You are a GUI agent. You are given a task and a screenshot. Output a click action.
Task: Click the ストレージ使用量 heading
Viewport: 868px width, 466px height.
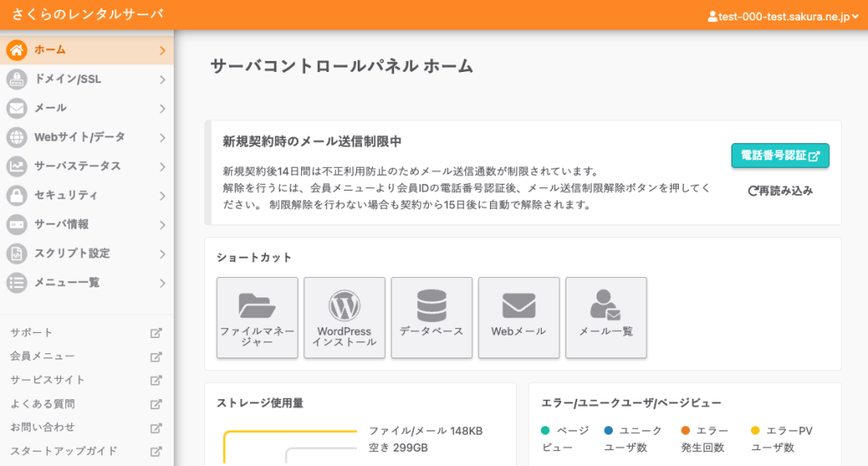(259, 403)
